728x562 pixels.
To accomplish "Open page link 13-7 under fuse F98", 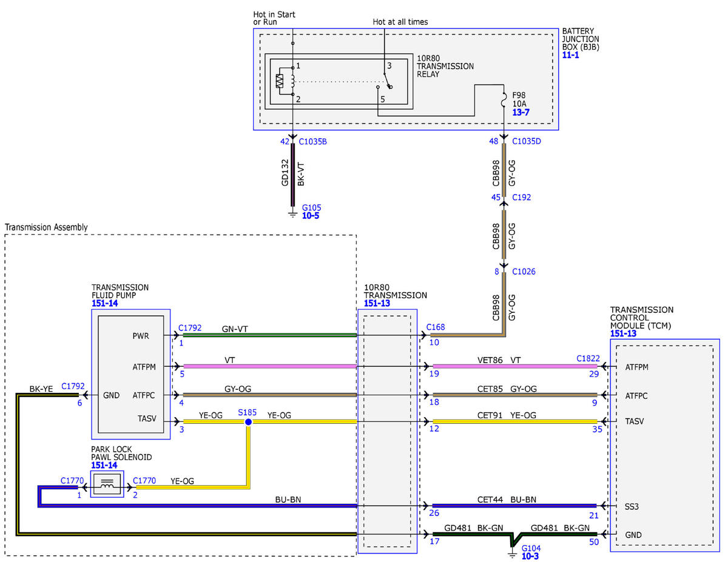I will [521, 113].
